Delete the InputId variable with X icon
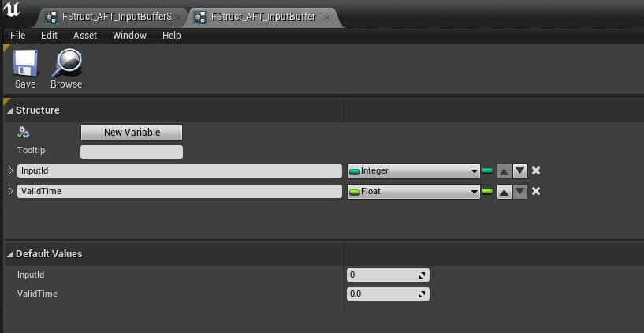The image size is (644, 333). [x=535, y=170]
